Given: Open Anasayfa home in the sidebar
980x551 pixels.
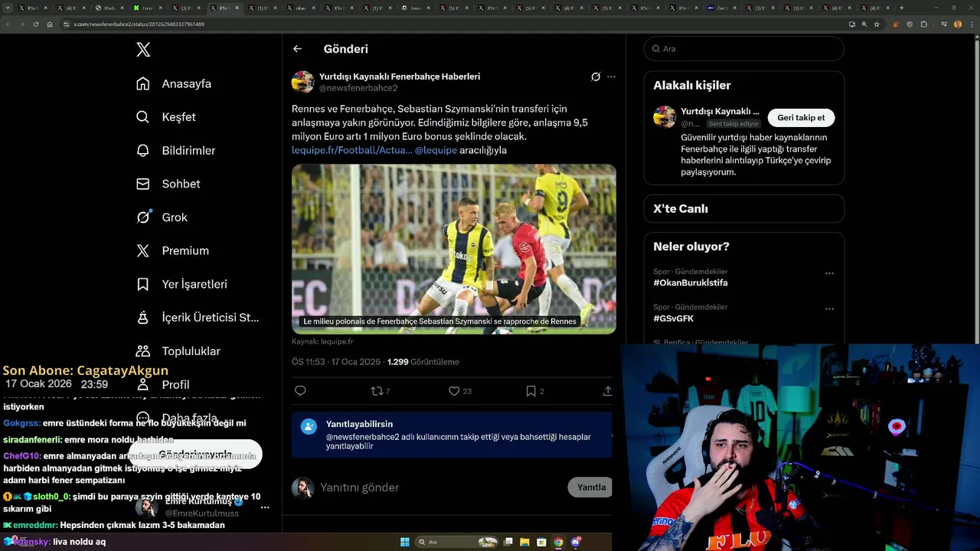Looking at the screenshot, I should (x=173, y=83).
